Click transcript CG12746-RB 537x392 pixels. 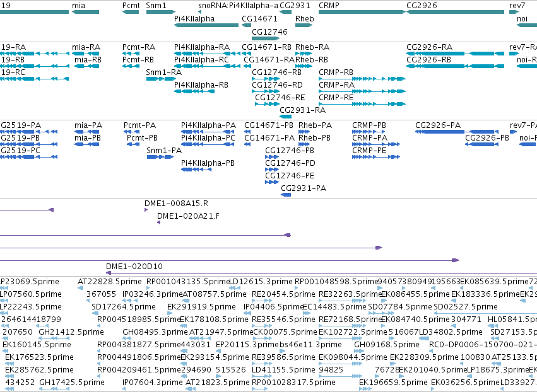(x=266, y=79)
